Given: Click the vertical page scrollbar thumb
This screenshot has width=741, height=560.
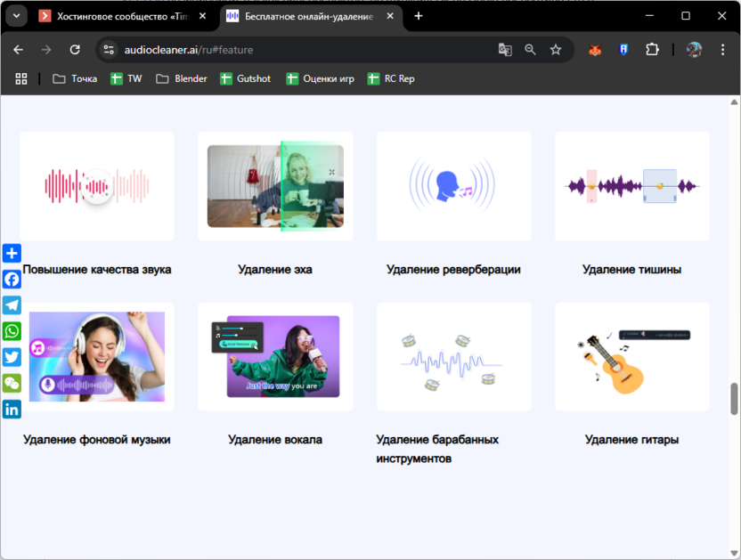Looking at the screenshot, I should point(735,399).
